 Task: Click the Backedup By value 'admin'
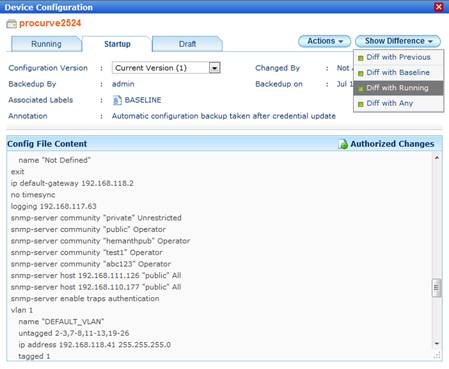(x=123, y=84)
